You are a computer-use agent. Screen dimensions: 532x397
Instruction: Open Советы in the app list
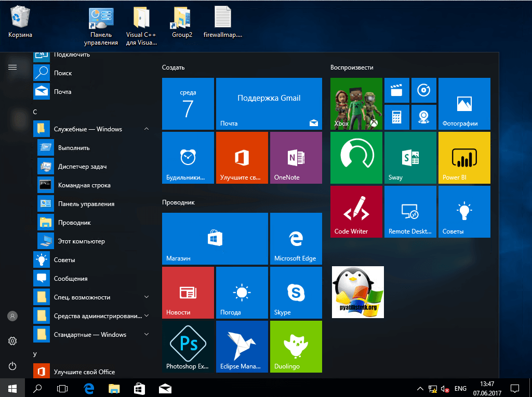92,259
